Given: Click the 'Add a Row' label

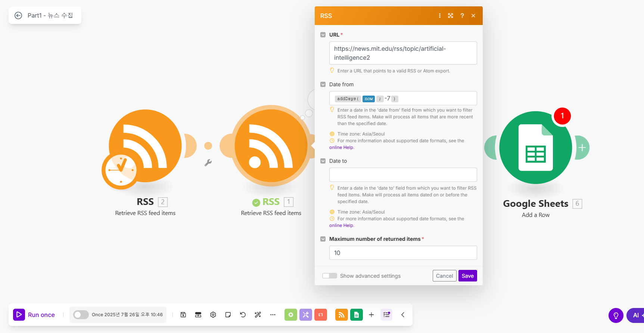Looking at the screenshot, I should click(x=536, y=215).
